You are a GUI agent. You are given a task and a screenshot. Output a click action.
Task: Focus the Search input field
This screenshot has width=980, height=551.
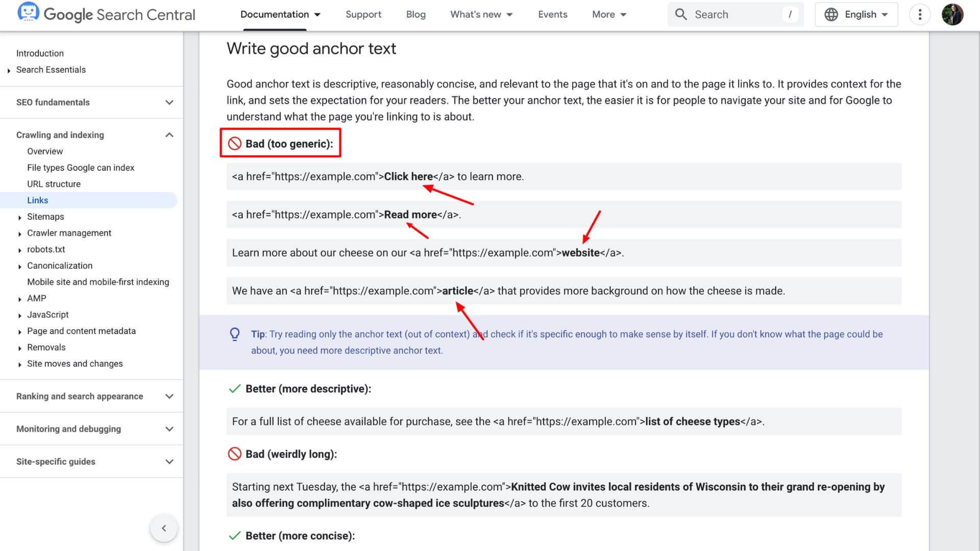pyautogui.click(x=736, y=14)
